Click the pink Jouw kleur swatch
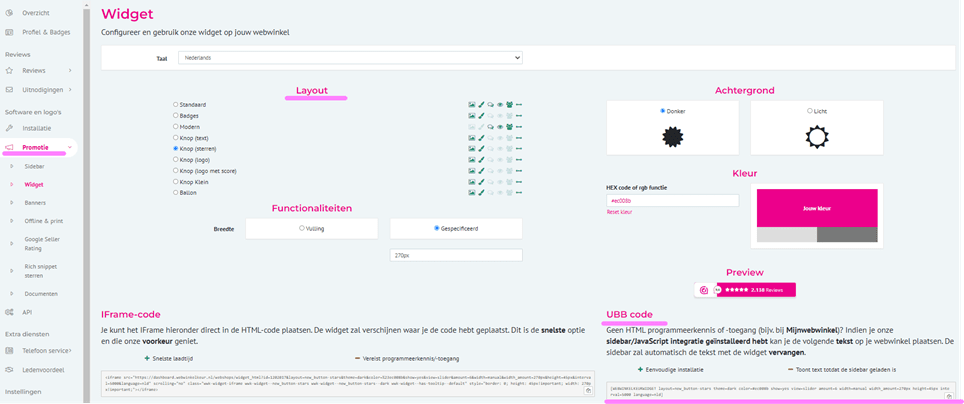This screenshot has height=404, width=964. click(x=816, y=208)
